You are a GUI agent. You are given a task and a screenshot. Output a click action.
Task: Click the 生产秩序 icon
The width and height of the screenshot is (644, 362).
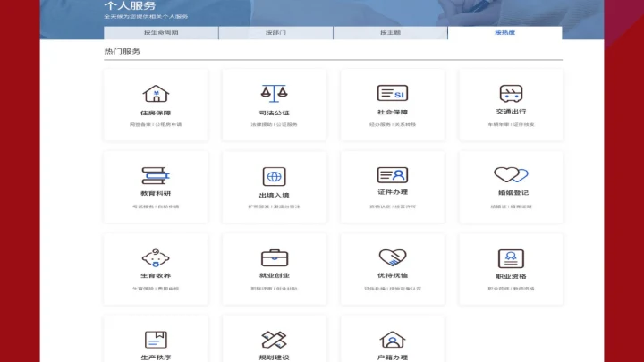(156, 340)
